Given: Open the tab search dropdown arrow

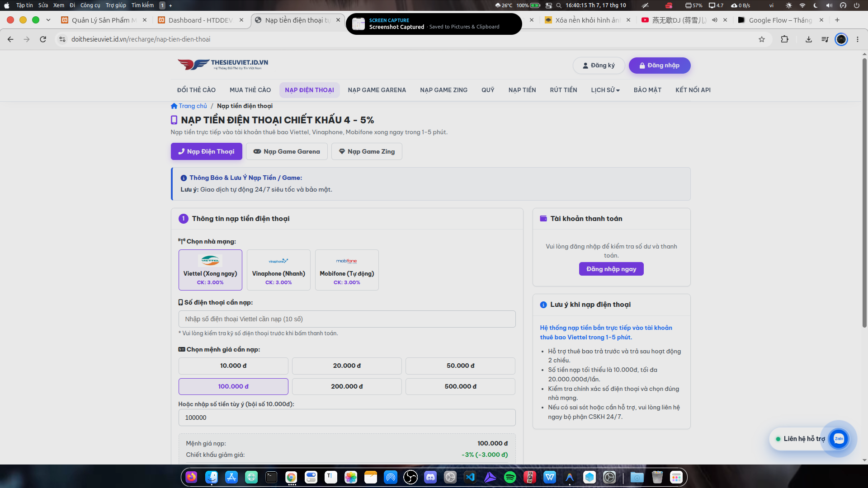Looking at the screenshot, I should click(x=48, y=20).
